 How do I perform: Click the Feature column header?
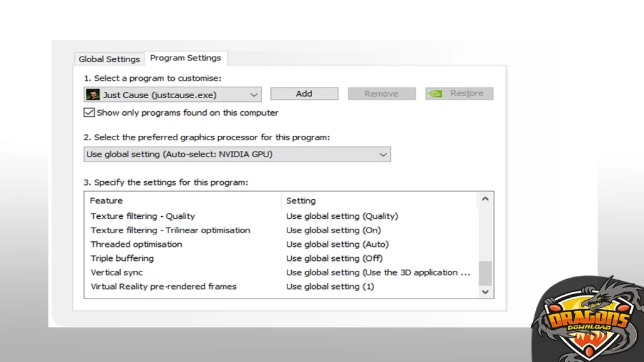pos(107,200)
